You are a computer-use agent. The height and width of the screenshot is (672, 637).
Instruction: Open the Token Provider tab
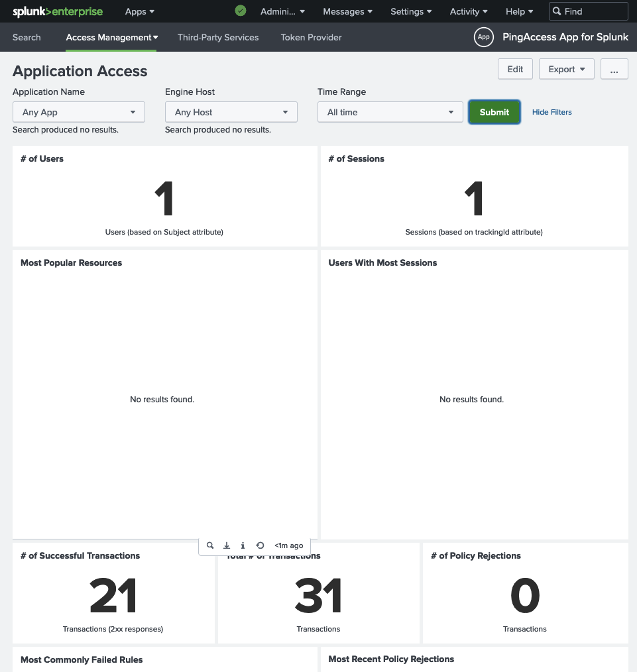311,37
